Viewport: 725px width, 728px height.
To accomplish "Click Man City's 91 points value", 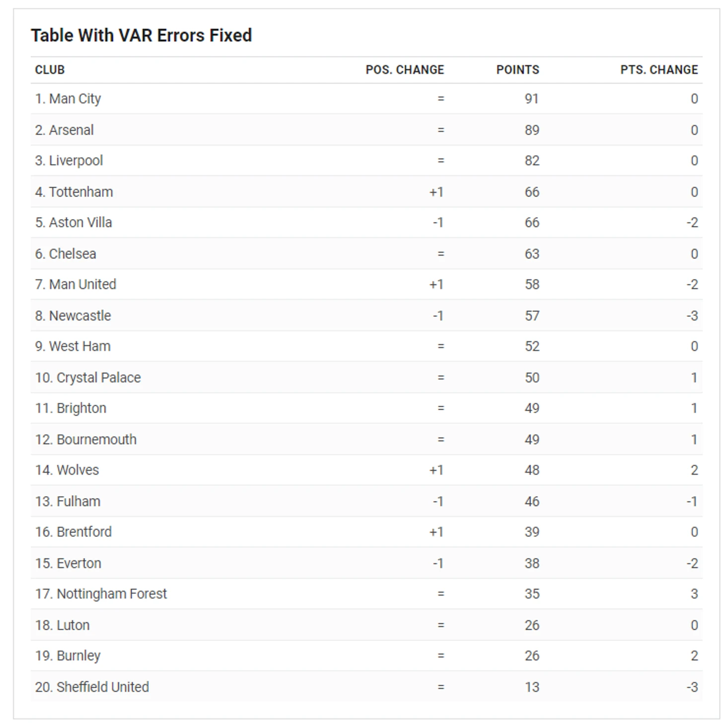I will click(x=532, y=99).
